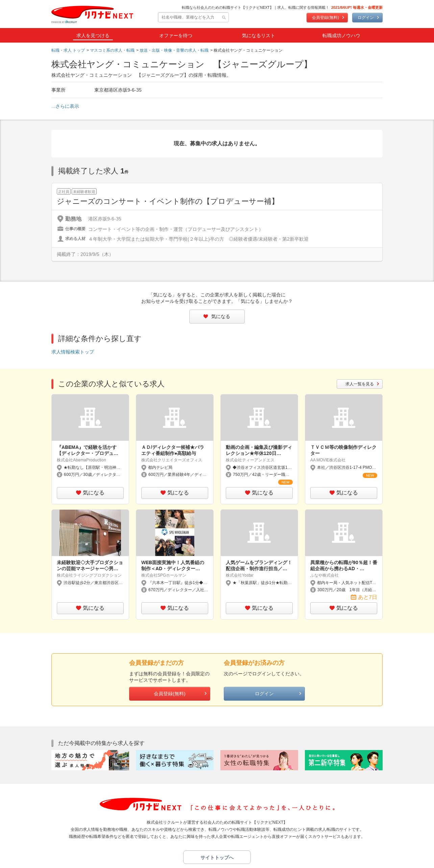Open the オファーを待つ nav tab

coord(176,35)
